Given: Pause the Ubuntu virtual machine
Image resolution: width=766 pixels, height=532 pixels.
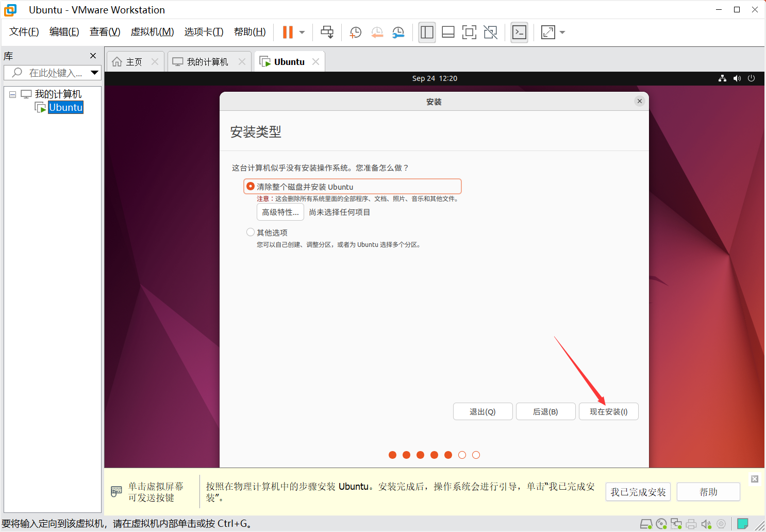Looking at the screenshot, I should tap(288, 32).
